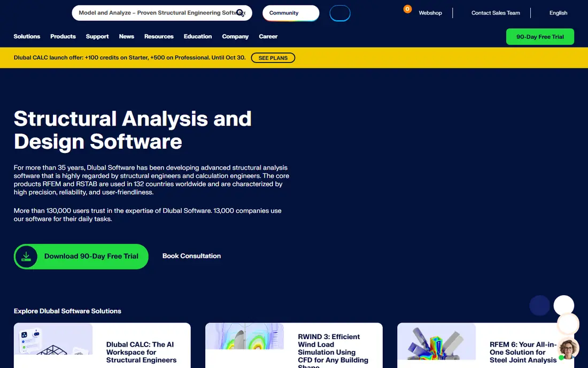Open the Support menu

tap(97, 36)
